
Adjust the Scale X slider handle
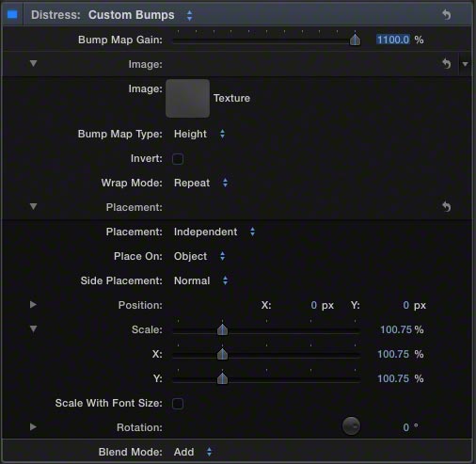click(222, 354)
